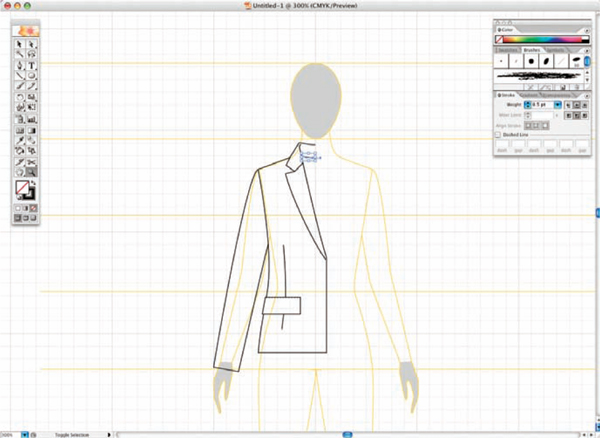Select the Symbol Sprayer tool

click(20, 119)
